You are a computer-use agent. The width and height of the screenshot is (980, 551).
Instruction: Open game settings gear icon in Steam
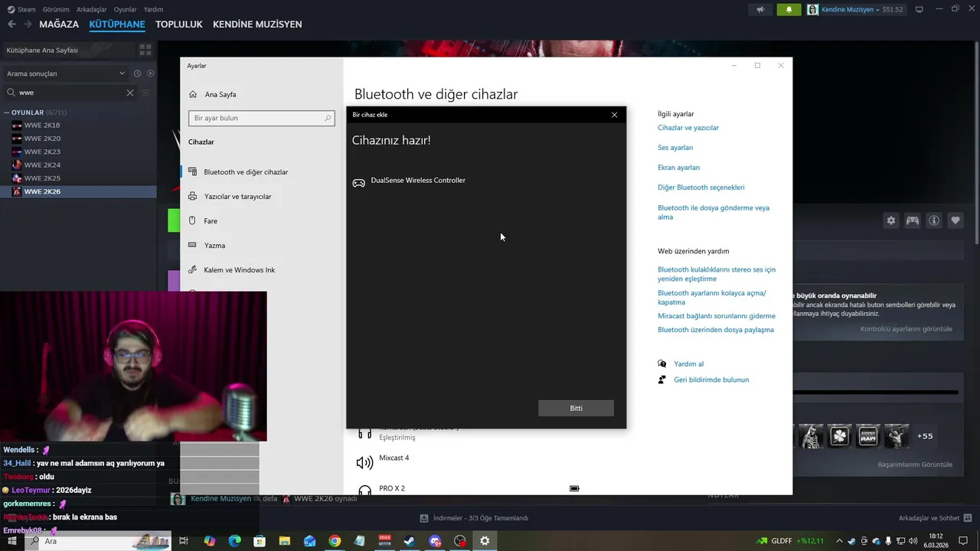[x=891, y=220]
